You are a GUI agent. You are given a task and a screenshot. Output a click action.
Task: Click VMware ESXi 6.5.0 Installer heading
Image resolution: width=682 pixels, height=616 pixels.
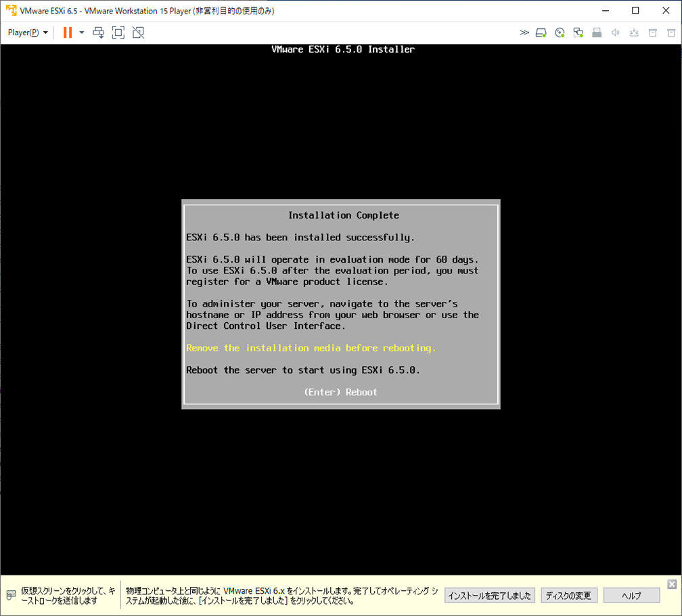[343, 49]
